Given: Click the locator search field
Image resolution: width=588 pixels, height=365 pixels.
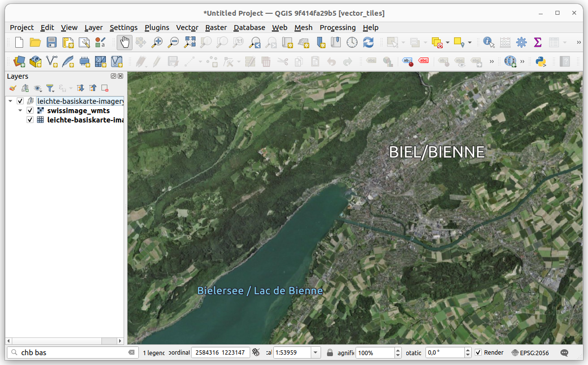Looking at the screenshot, I should click(74, 353).
